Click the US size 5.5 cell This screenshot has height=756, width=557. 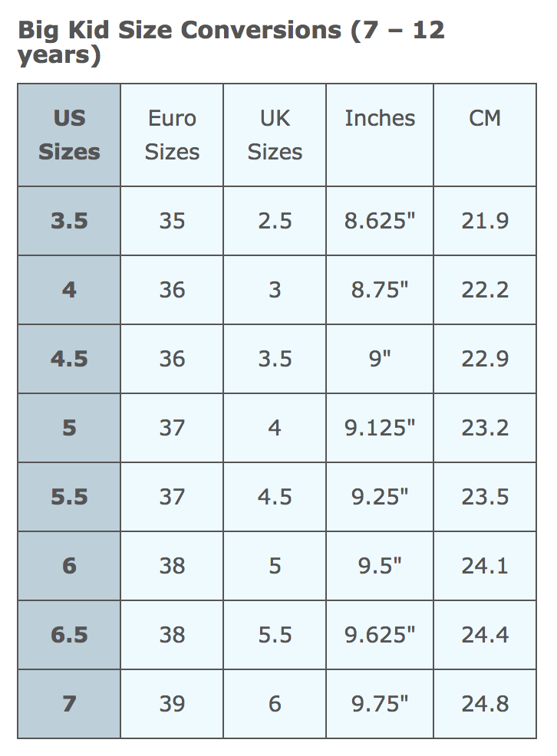click(69, 497)
